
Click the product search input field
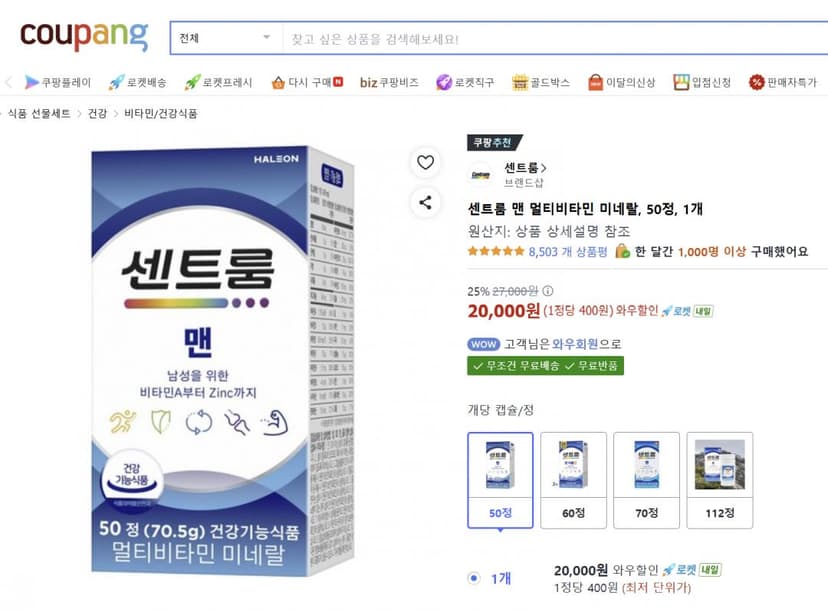(555, 39)
